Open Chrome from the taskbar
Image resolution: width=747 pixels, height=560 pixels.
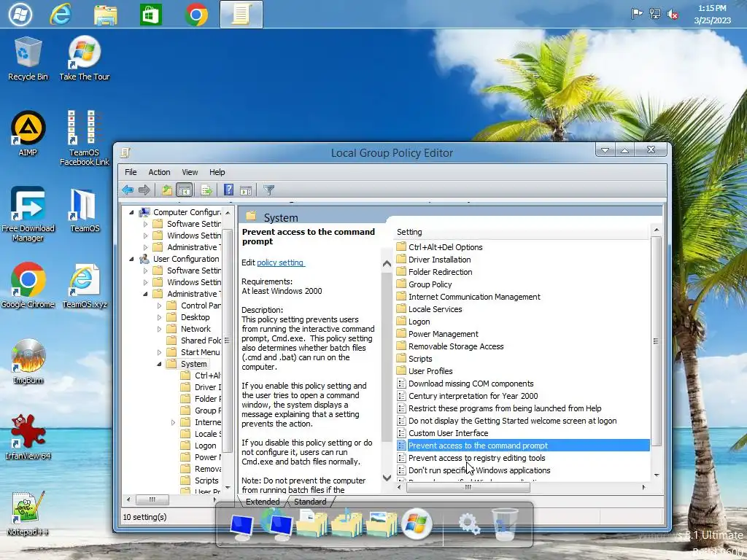point(196,15)
